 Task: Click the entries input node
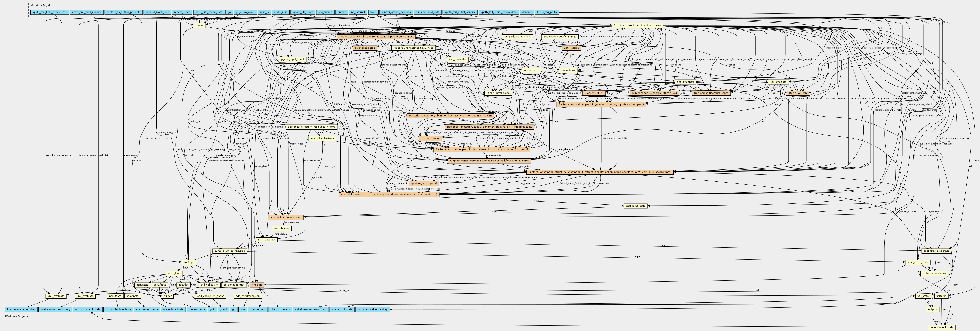tap(342, 12)
